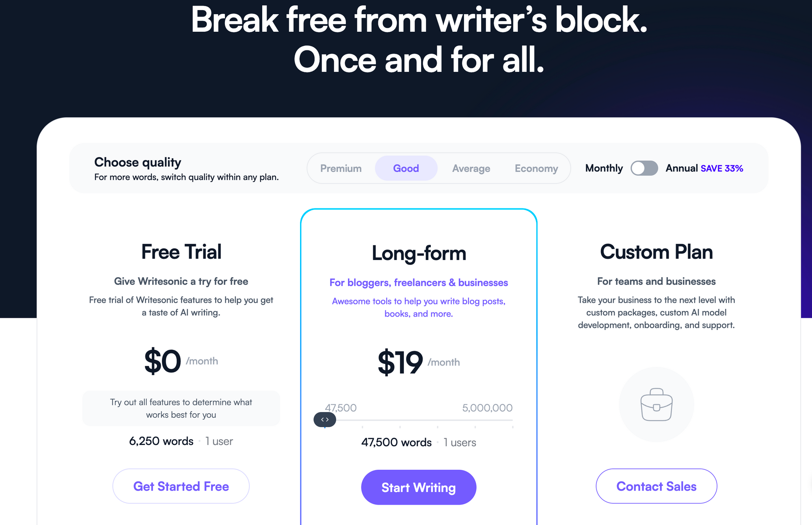Open Contact Sales for Custom Plan
This screenshot has height=525, width=812.
657,486
